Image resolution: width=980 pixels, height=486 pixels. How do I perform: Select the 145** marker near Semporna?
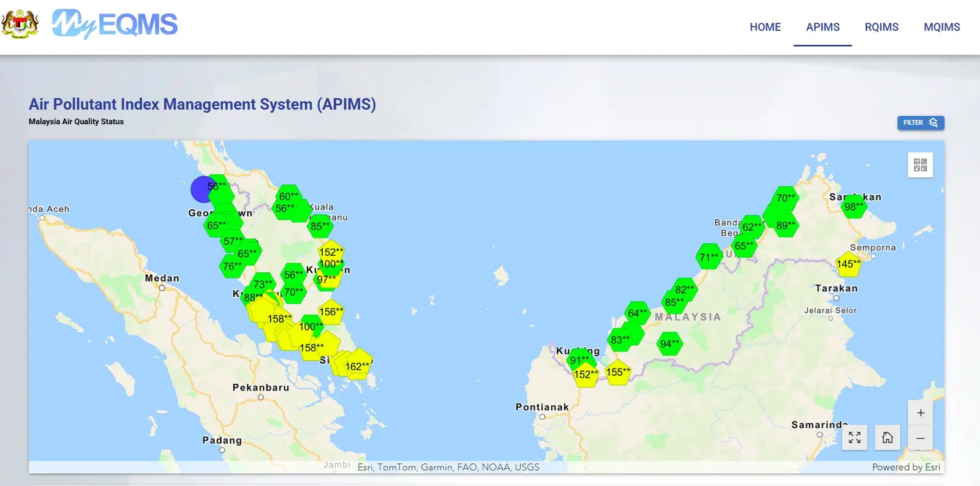point(848,264)
